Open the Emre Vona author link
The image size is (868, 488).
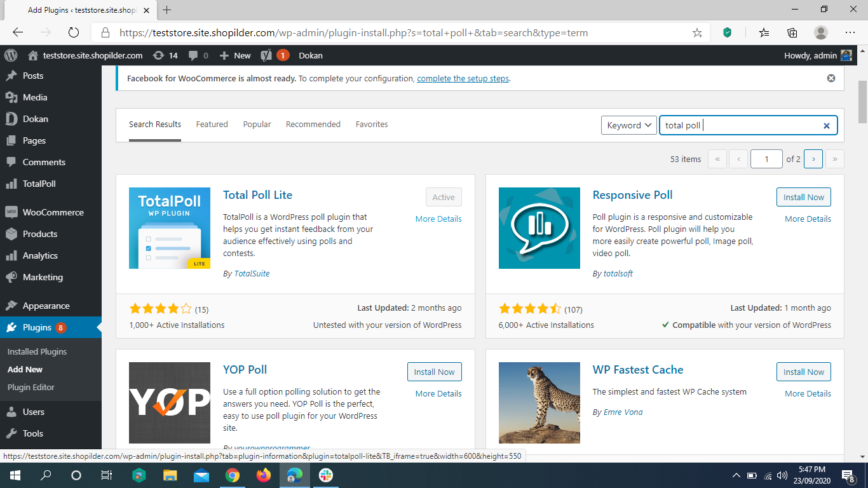[623, 412]
